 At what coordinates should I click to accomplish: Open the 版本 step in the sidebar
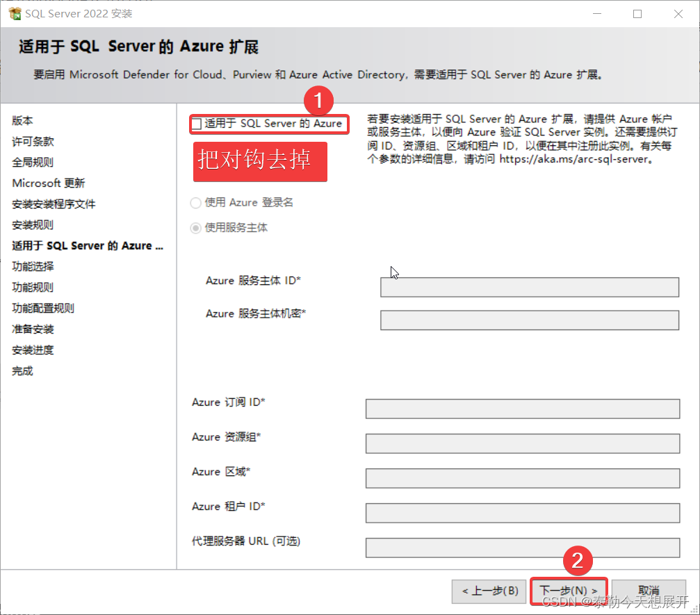click(22, 120)
